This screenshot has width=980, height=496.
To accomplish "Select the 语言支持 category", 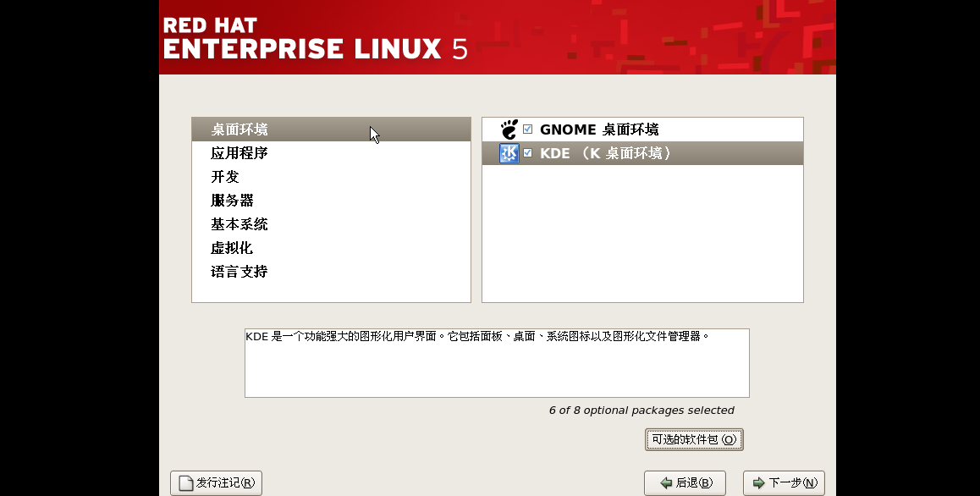I will [x=239, y=271].
